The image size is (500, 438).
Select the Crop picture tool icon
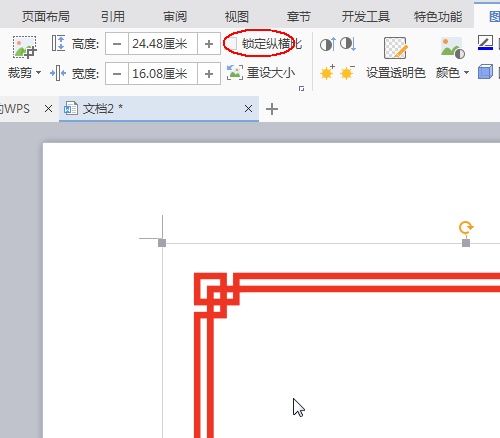(x=24, y=47)
